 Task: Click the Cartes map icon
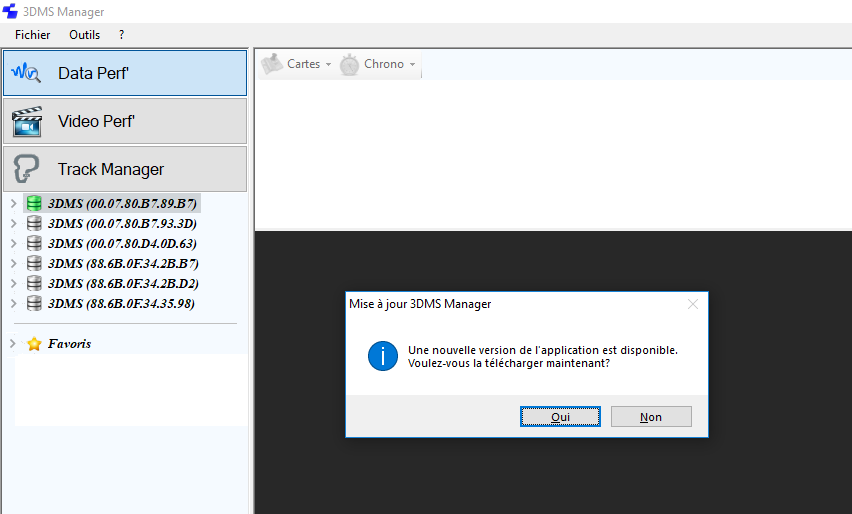pos(272,64)
